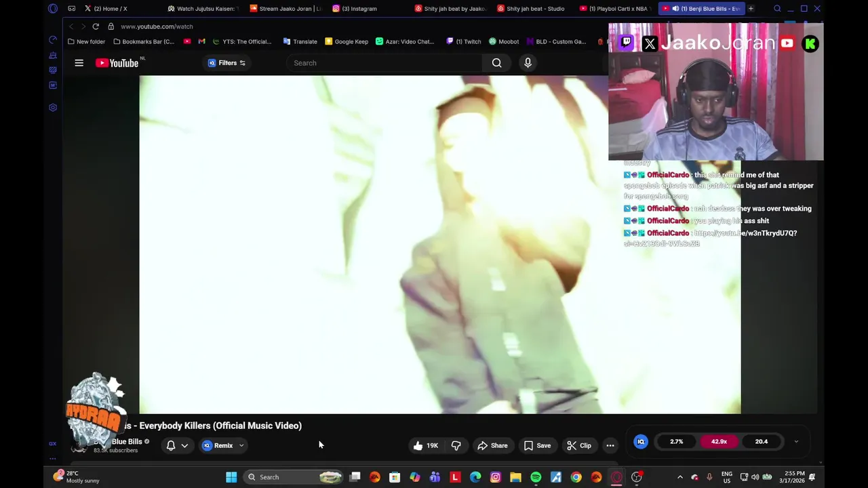The image size is (868, 488).
Task: Show hidden system tray icons chevron
Action: click(680, 477)
